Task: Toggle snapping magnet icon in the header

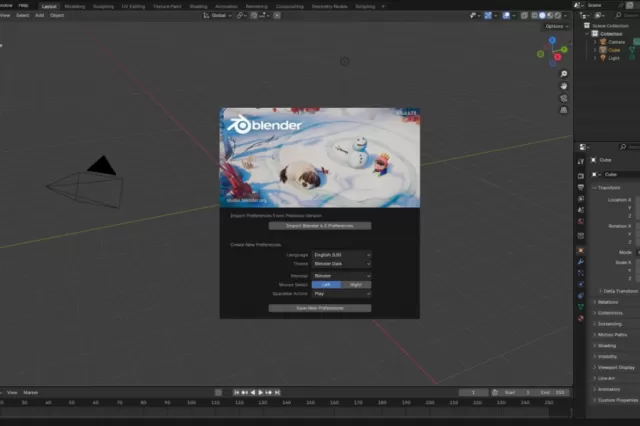Action: pos(254,16)
